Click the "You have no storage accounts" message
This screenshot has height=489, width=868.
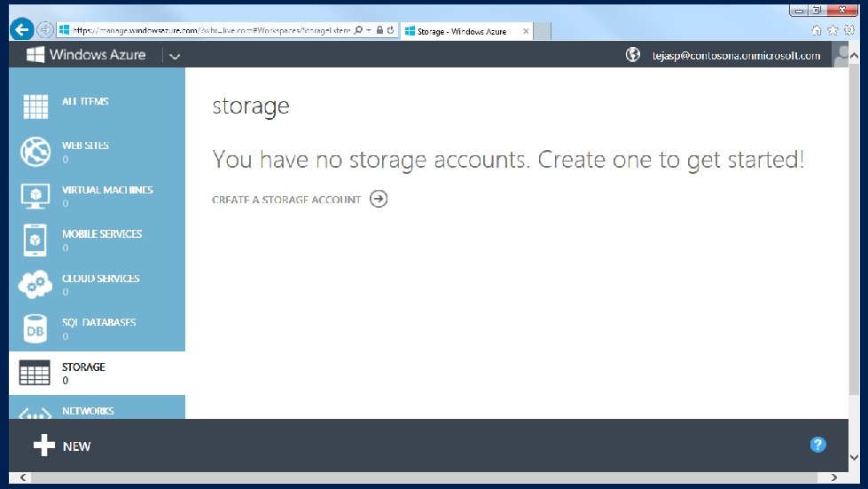click(x=508, y=160)
